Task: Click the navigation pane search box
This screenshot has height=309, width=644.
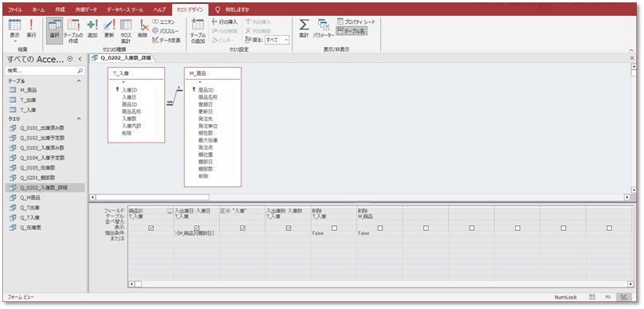Action: tap(45, 71)
